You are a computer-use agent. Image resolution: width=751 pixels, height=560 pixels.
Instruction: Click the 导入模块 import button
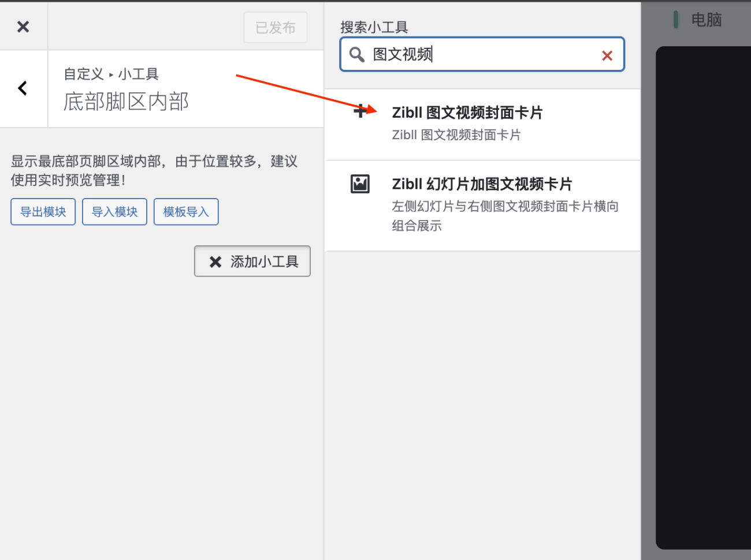[114, 212]
